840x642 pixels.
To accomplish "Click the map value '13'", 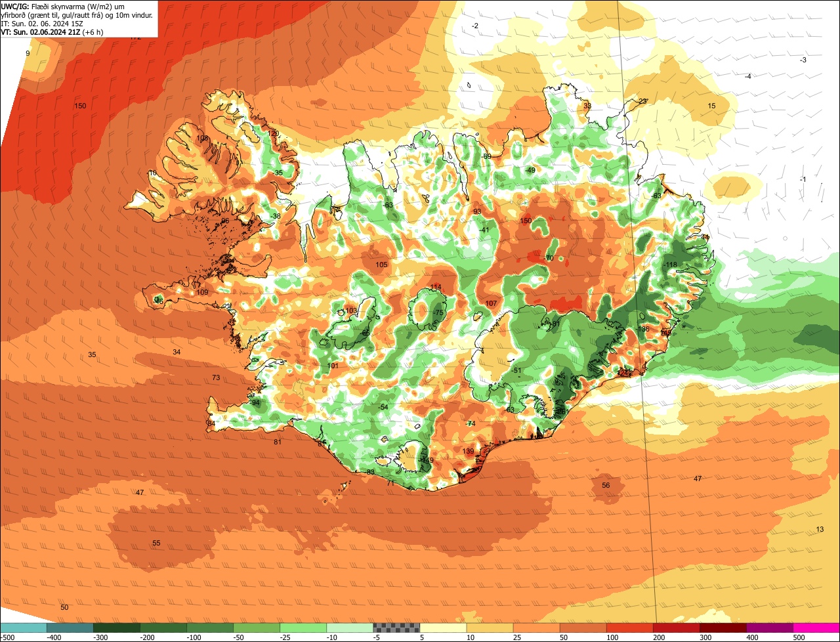I will pyautogui.click(x=820, y=529).
